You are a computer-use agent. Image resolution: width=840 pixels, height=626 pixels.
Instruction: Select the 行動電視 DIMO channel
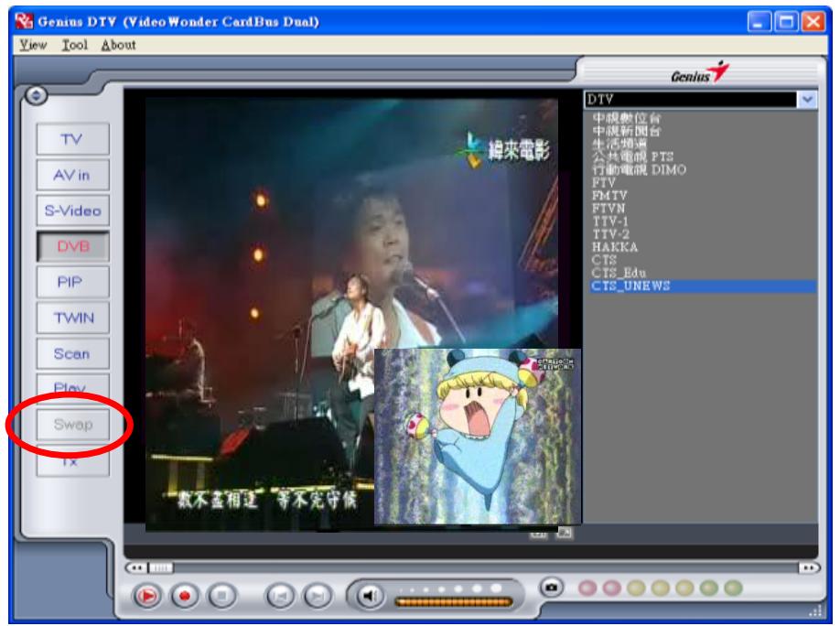pyautogui.click(x=639, y=169)
